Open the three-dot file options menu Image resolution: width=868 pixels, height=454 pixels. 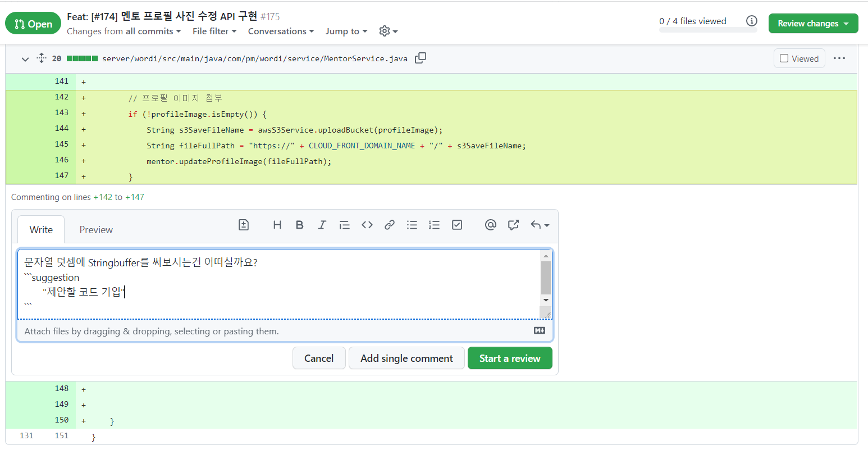(839, 58)
